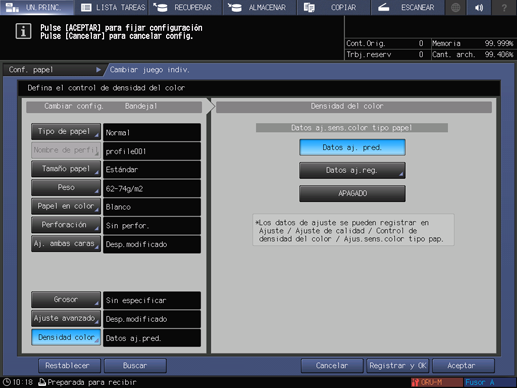
Task: Open help with the question mark icon
Action: coord(504,7)
